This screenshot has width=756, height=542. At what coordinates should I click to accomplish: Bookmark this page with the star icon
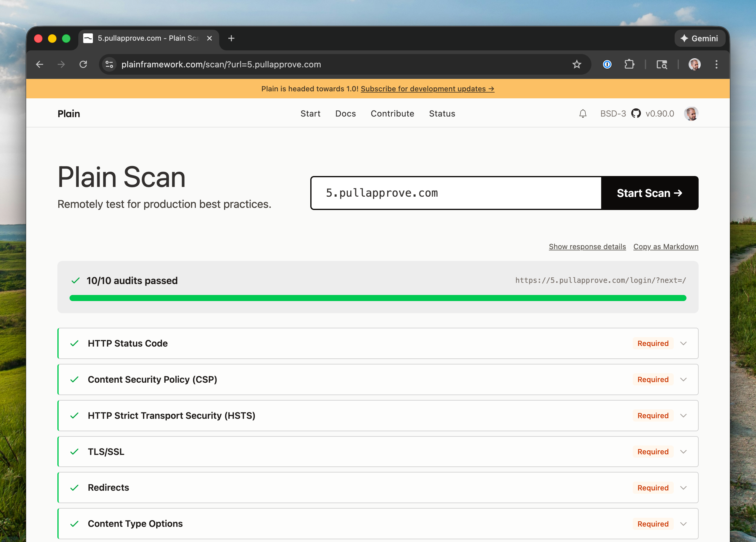click(576, 64)
